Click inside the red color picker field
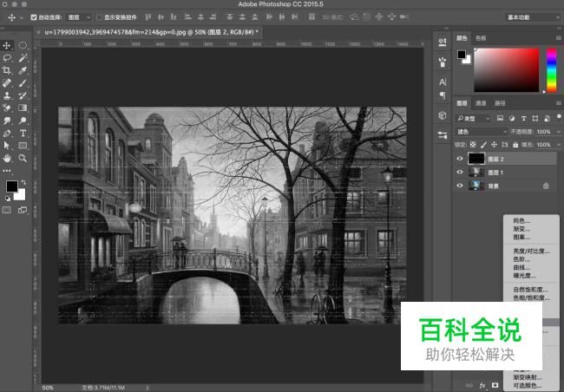Screen dimensions: 564x392 (507, 69)
